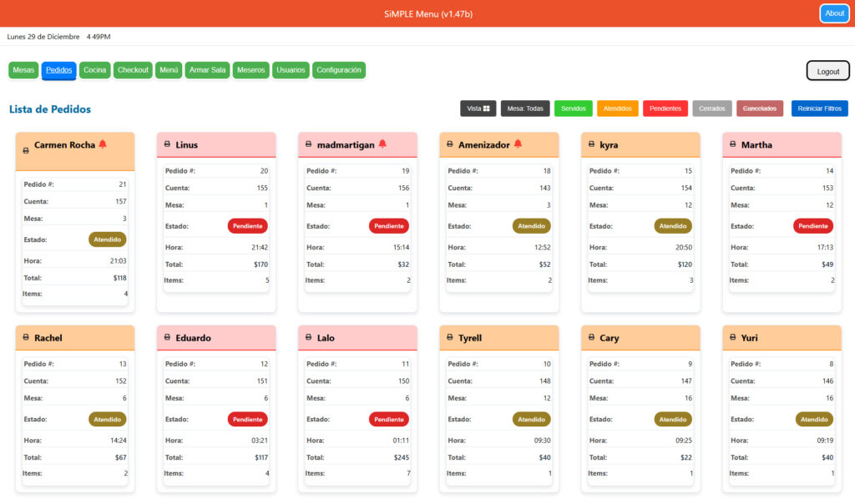The image size is (855, 504).
Task: Click the printer icon on kyra's card
Action: point(591,145)
